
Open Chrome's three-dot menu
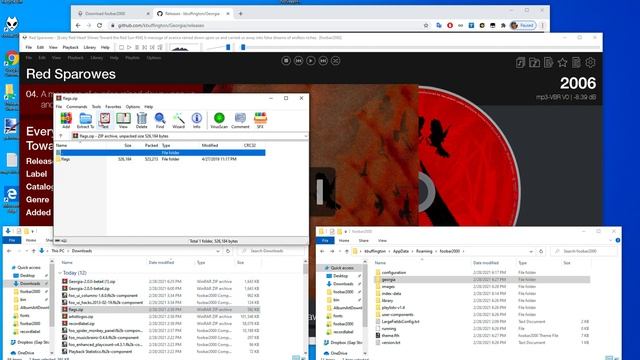(542, 25)
